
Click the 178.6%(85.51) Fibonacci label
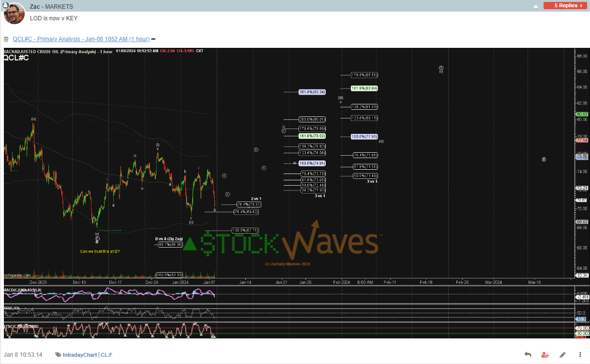(x=364, y=75)
